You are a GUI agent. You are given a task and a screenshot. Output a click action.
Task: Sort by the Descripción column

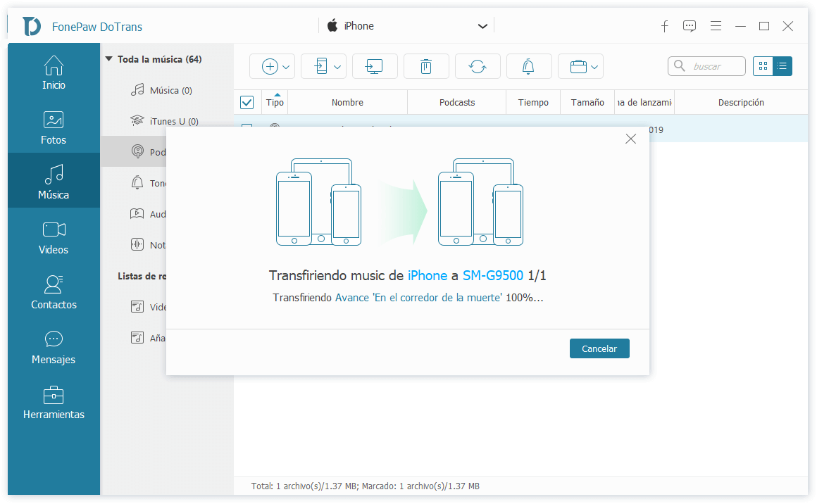point(741,102)
